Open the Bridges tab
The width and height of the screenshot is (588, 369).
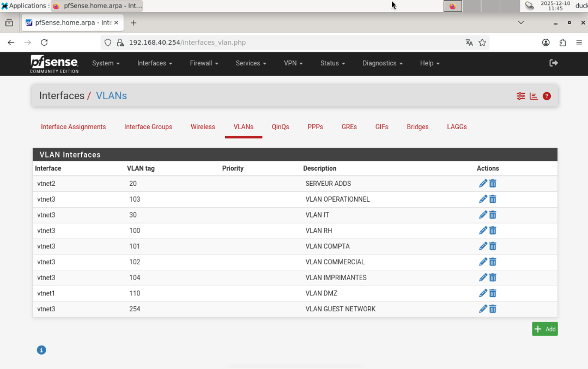(417, 126)
